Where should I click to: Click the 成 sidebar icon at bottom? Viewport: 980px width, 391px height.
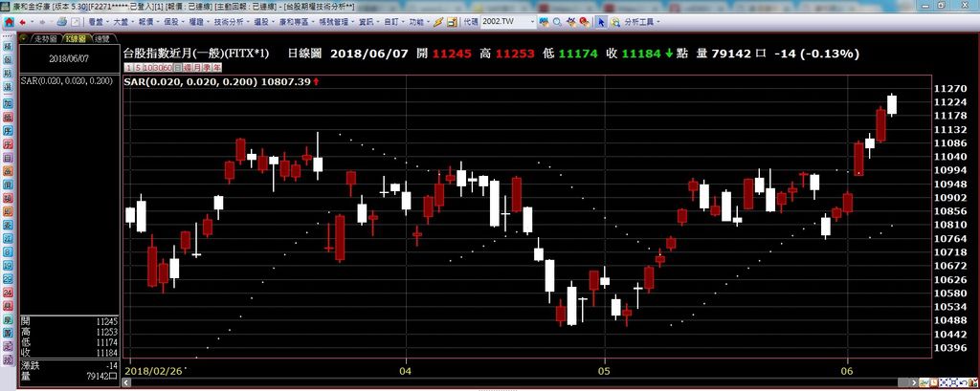coord(8,360)
